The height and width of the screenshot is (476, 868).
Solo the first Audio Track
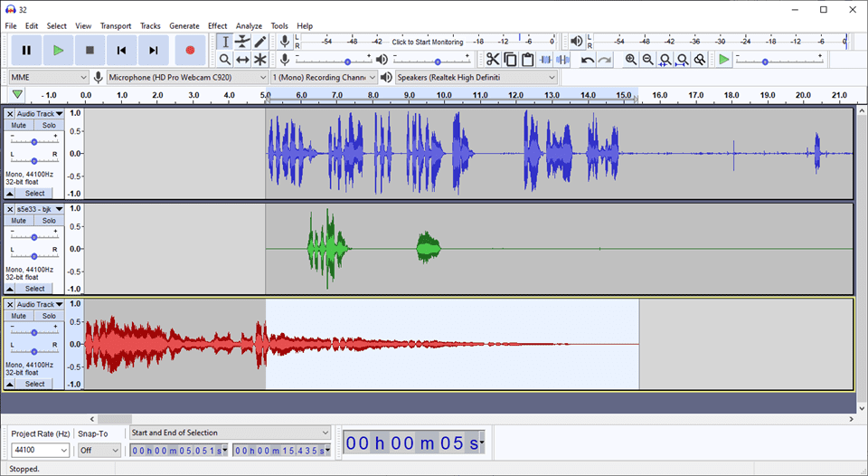(49, 126)
